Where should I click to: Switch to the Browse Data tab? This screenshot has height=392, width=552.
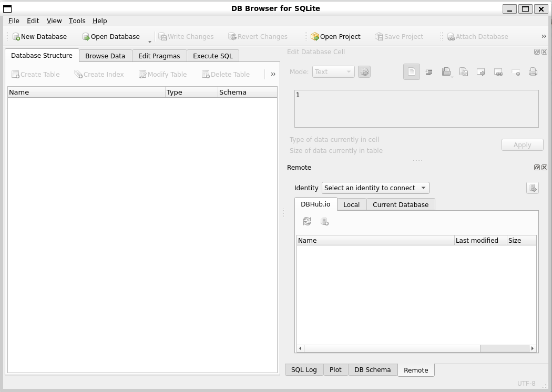click(104, 56)
